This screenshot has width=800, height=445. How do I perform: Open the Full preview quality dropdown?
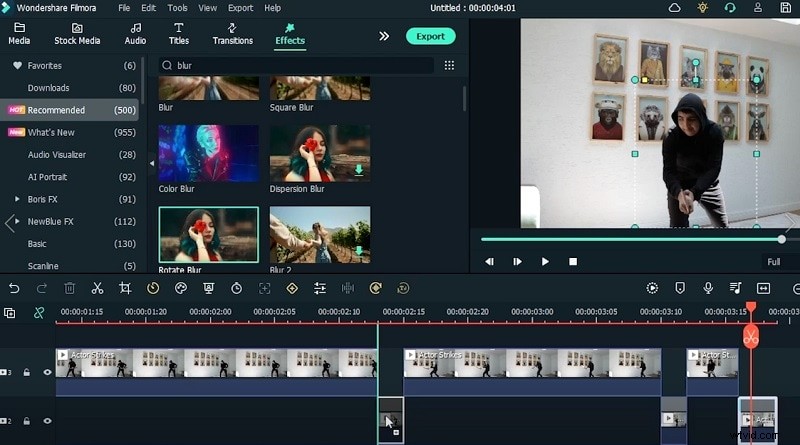pyautogui.click(x=780, y=261)
